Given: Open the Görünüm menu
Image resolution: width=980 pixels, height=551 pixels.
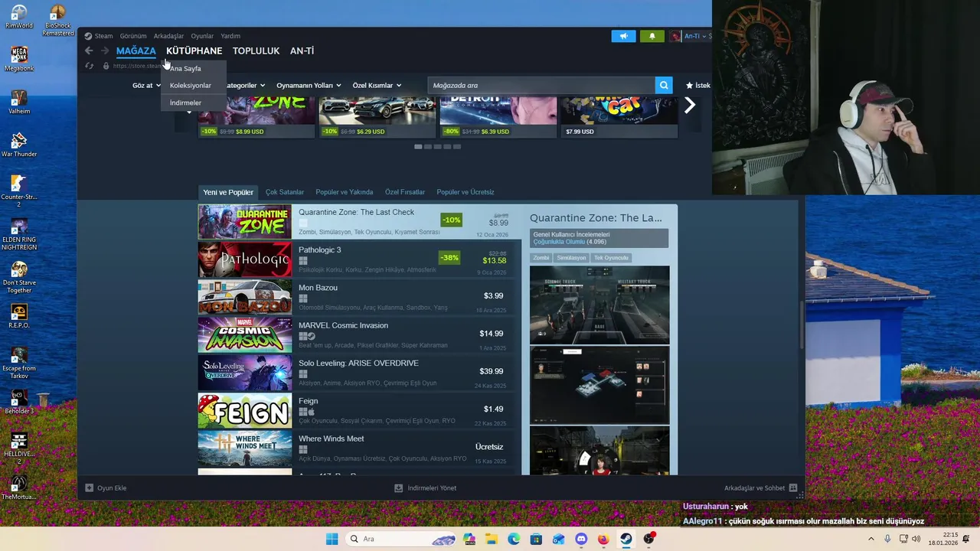Looking at the screenshot, I should (133, 36).
